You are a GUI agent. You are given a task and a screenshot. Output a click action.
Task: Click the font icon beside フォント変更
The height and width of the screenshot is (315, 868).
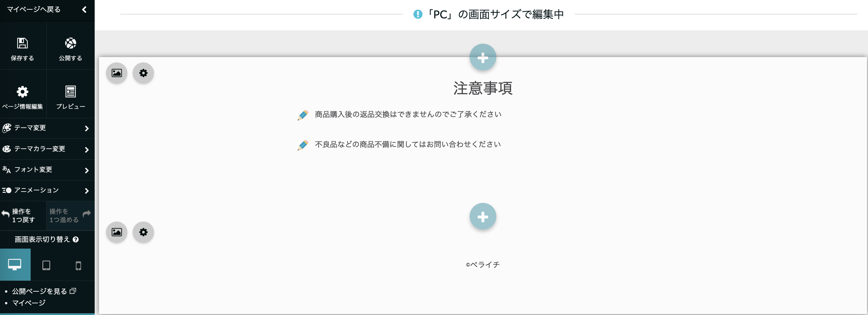point(6,170)
